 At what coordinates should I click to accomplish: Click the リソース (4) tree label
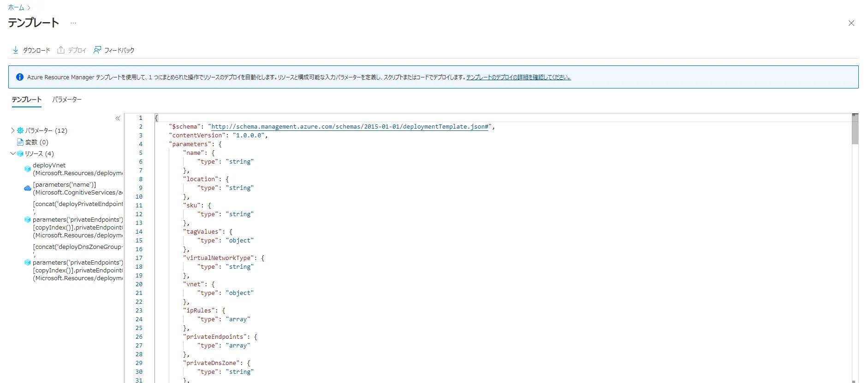pyautogui.click(x=40, y=153)
